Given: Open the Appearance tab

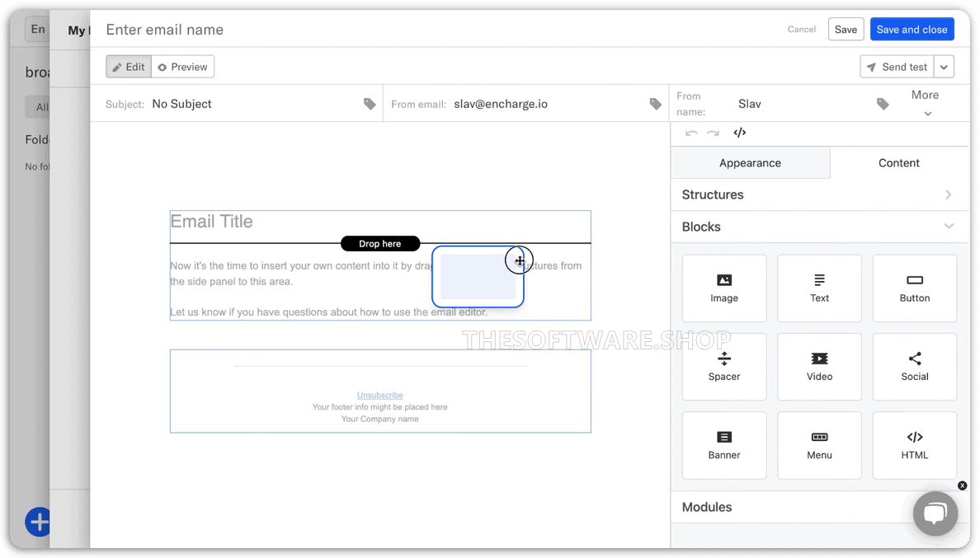Looking at the screenshot, I should pyautogui.click(x=750, y=163).
